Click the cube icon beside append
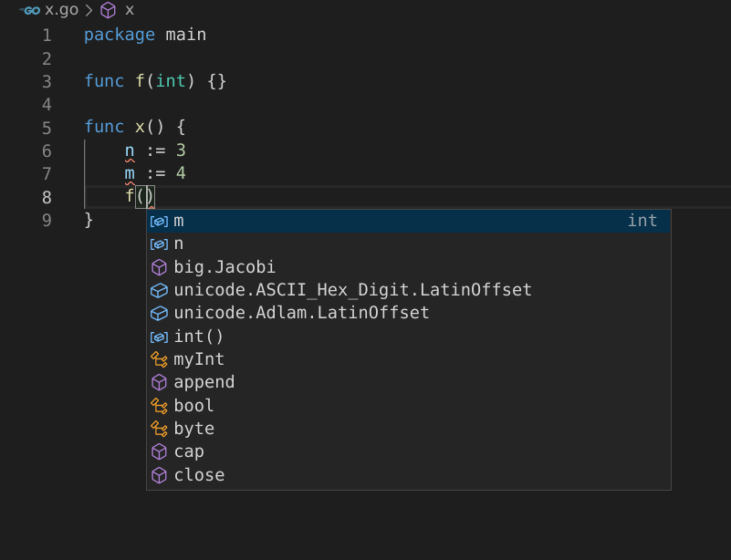Viewport: 731px width, 560px height. point(159,382)
